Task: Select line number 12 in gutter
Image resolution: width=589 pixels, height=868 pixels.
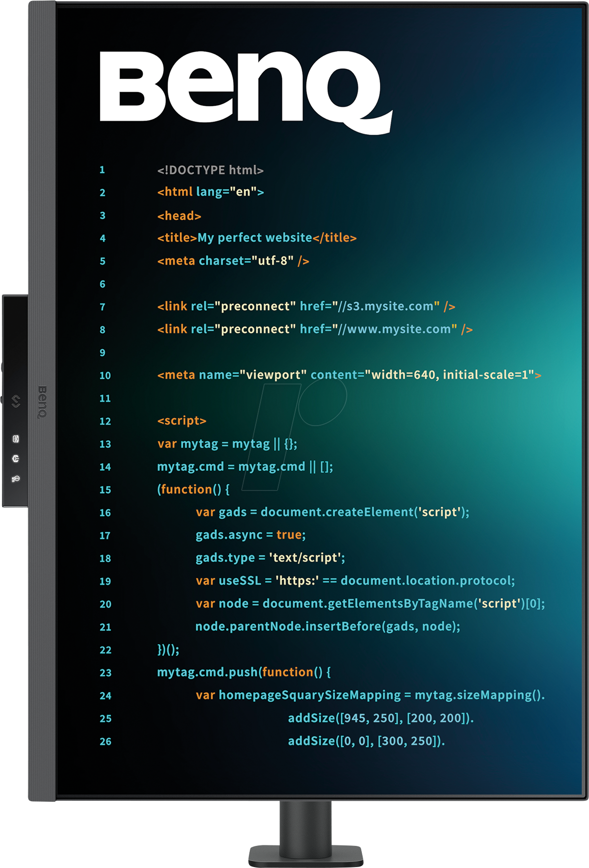Action: 105,421
